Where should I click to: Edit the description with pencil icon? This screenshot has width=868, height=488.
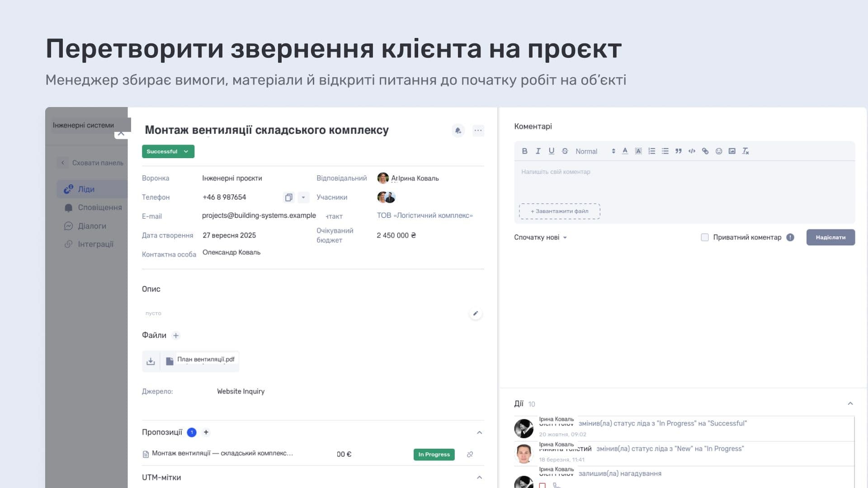coord(475,314)
